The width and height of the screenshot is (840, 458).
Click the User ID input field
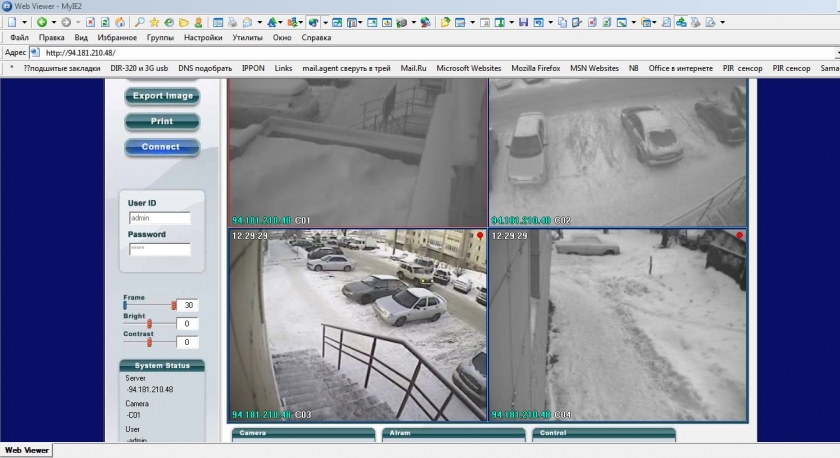pos(160,218)
